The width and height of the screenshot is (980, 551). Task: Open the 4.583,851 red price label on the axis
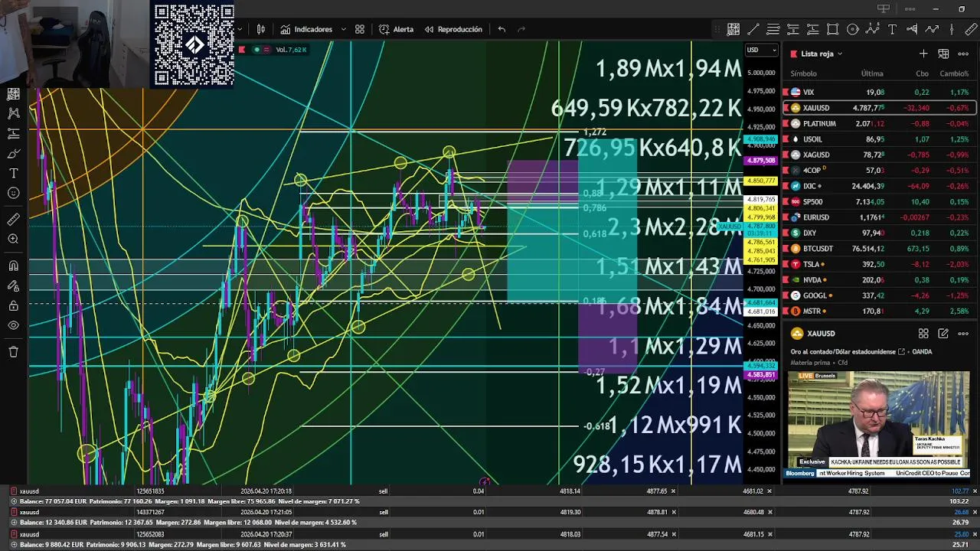[759, 375]
